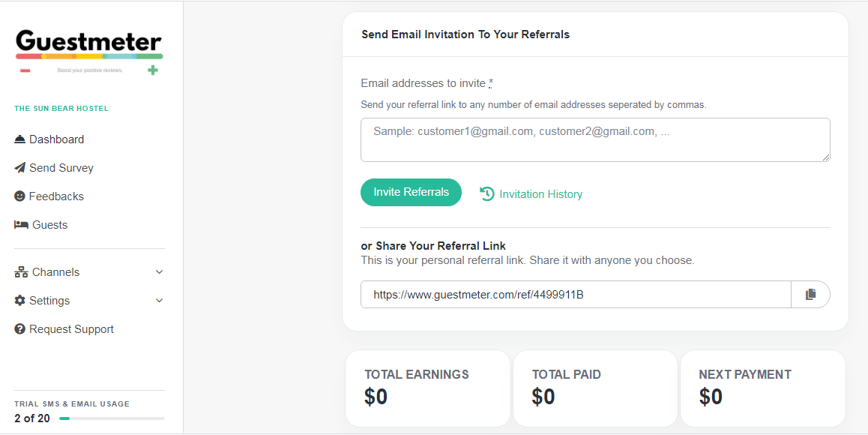Select the Feedbacks menu item
868x435 pixels.
(x=49, y=196)
